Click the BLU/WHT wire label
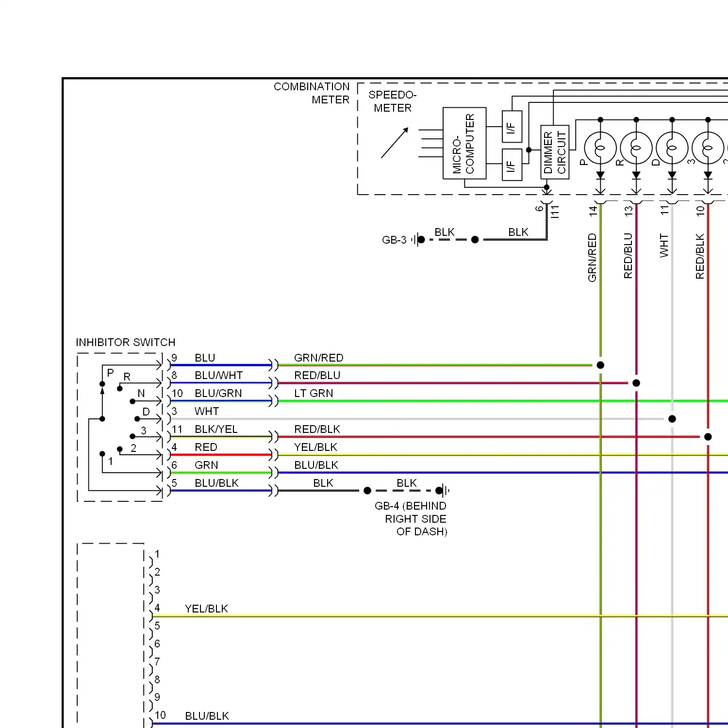Image resolution: width=728 pixels, height=728 pixels. [219, 376]
